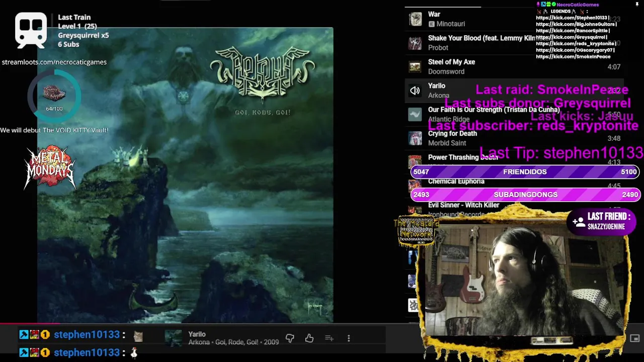The width and height of the screenshot is (644, 362).
Task: Open the kick.com/SmokeInPeace link
Action: (573, 57)
